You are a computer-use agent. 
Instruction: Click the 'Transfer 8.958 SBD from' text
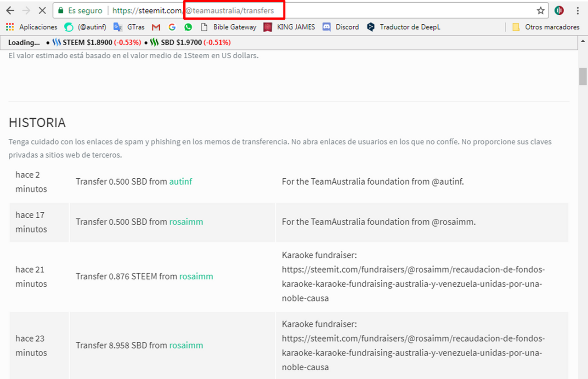121,345
